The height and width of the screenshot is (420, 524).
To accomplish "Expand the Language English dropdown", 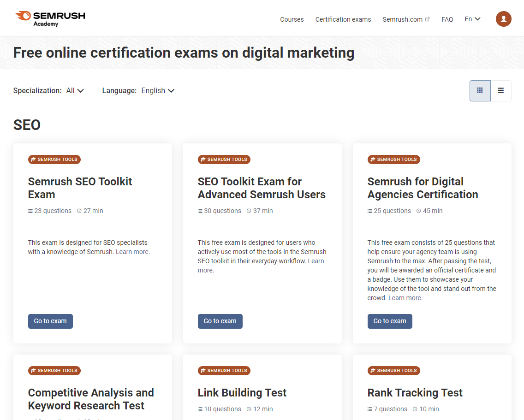I will 158,90.
